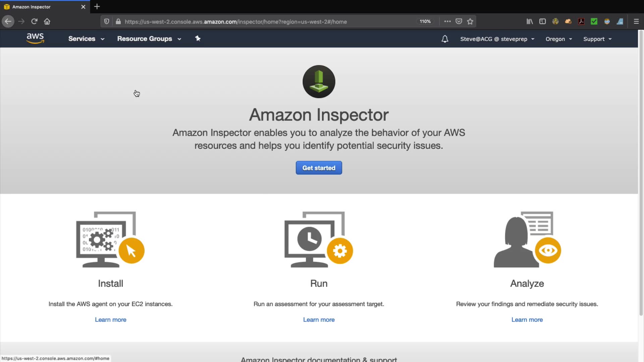The width and height of the screenshot is (644, 362).
Task: Click the Get started button
Action: pyautogui.click(x=319, y=168)
